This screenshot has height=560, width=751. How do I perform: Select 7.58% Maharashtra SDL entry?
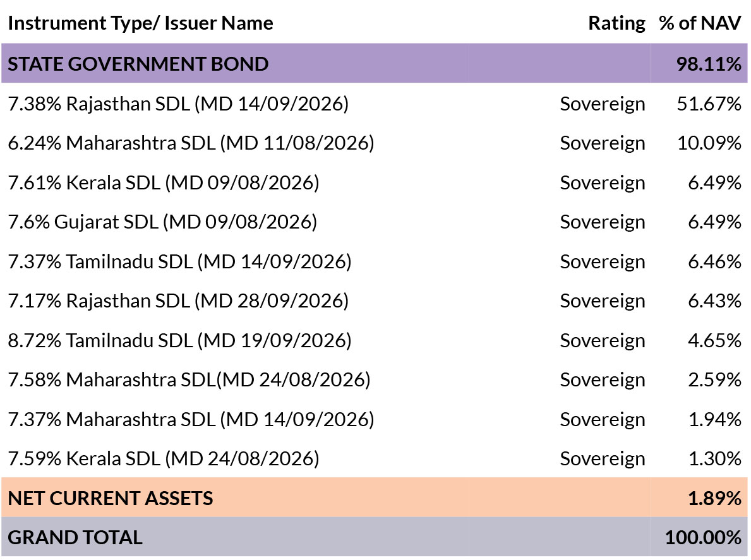click(x=189, y=380)
